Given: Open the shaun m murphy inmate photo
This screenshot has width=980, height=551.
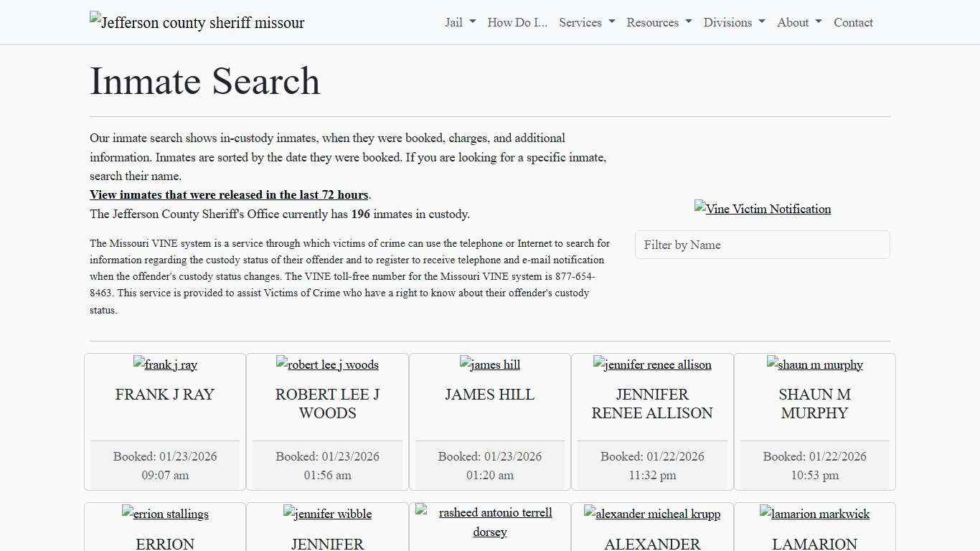Looking at the screenshot, I should 814,364.
